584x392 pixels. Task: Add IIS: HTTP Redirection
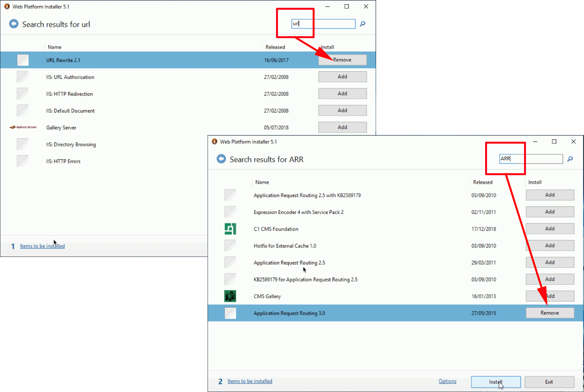pos(343,93)
